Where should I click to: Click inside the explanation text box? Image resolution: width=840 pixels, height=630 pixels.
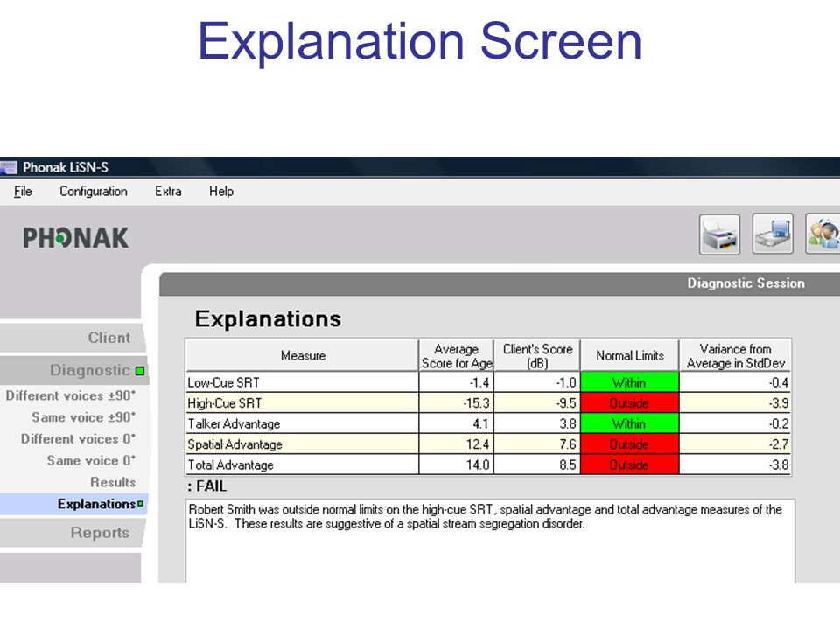pyautogui.click(x=490, y=541)
